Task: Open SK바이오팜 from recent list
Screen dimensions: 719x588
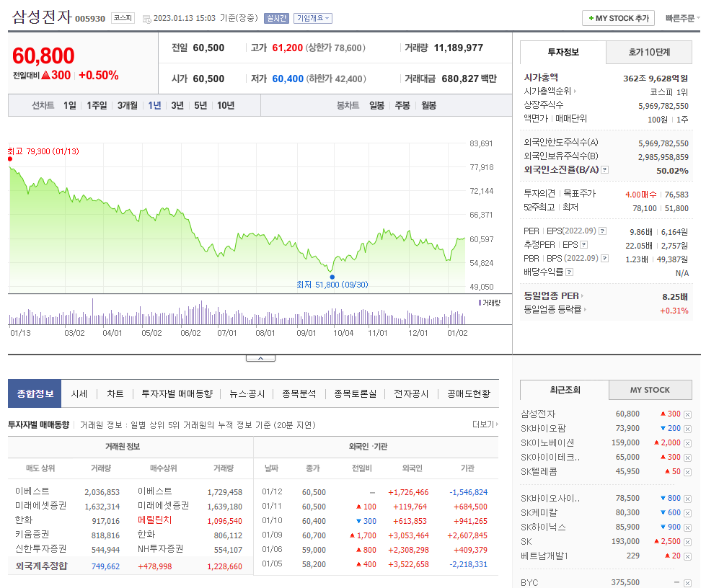Action: pyautogui.click(x=543, y=428)
